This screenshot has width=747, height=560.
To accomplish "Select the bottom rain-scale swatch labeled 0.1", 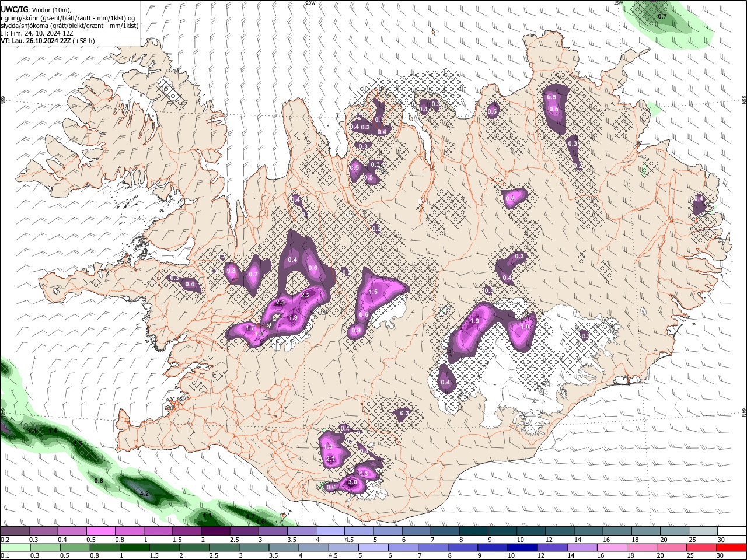I will coord(15,548).
